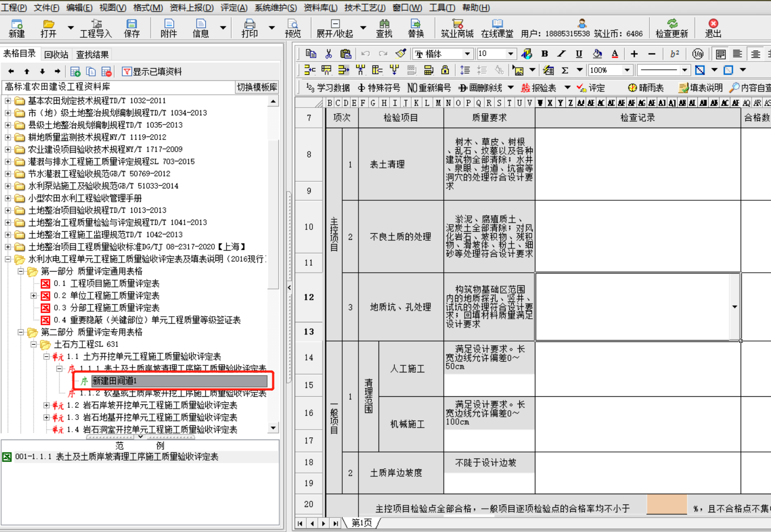Click the 填表说明 button
771x532 pixels.
click(x=701, y=88)
